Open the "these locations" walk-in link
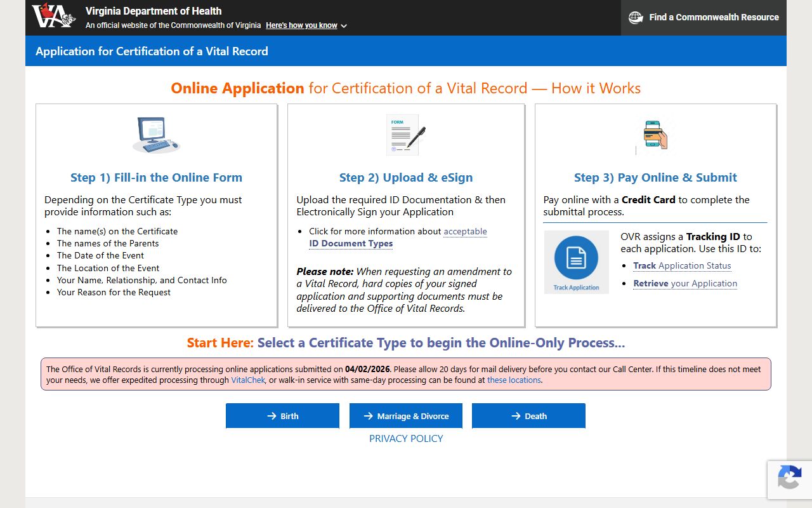Viewport: 812px width, 508px height. click(x=514, y=380)
